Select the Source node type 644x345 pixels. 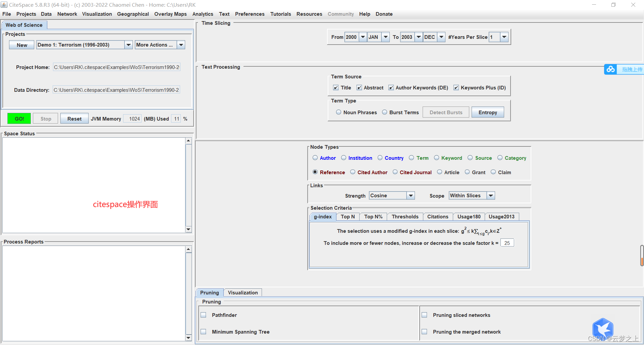coord(470,158)
